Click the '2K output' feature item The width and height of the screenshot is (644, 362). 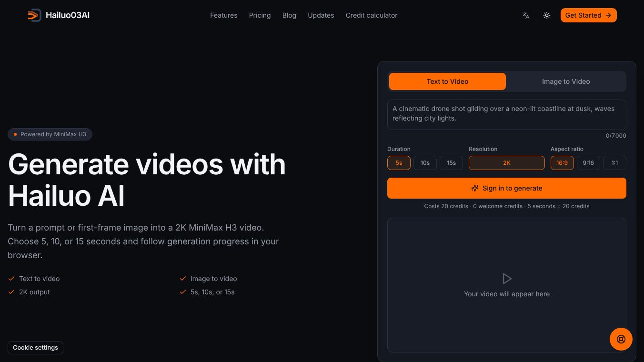[29, 292]
